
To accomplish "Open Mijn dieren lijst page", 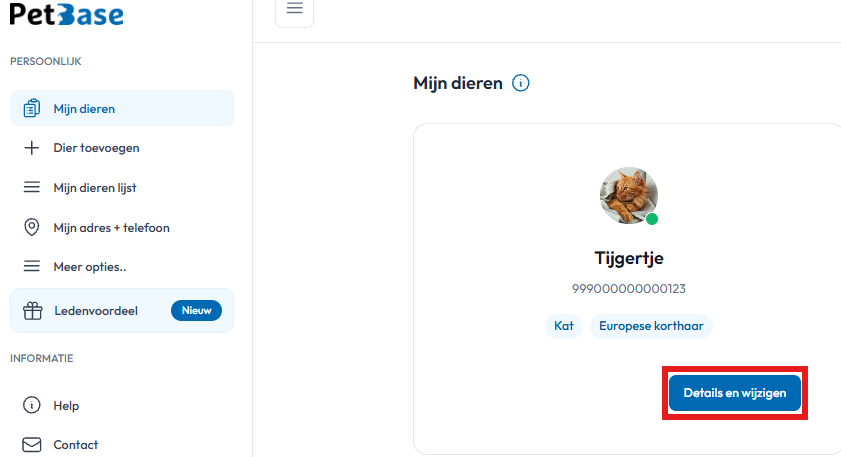I will click(x=122, y=187).
